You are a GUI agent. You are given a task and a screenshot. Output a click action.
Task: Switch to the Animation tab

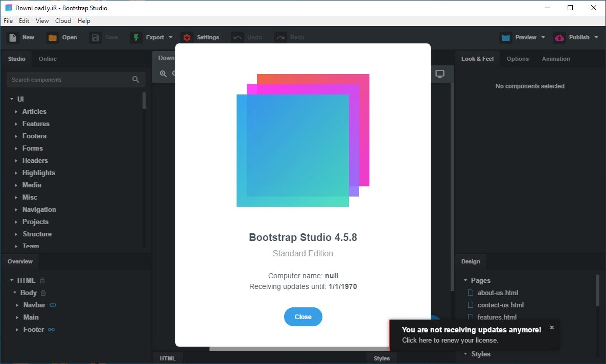point(556,59)
